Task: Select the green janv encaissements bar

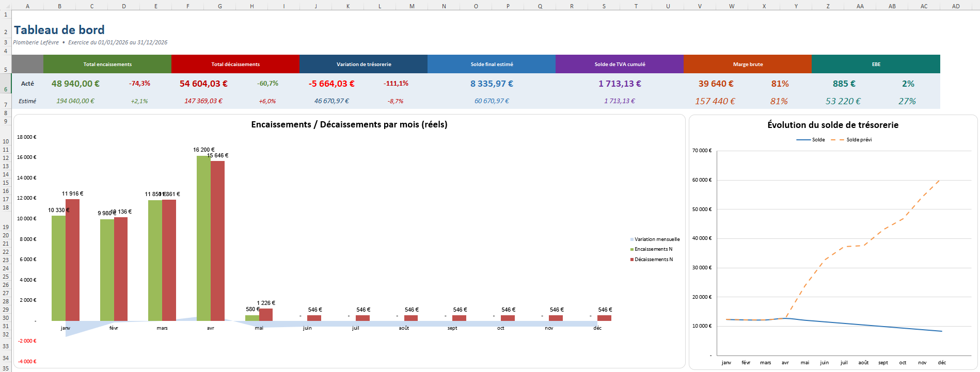Action: (58, 268)
